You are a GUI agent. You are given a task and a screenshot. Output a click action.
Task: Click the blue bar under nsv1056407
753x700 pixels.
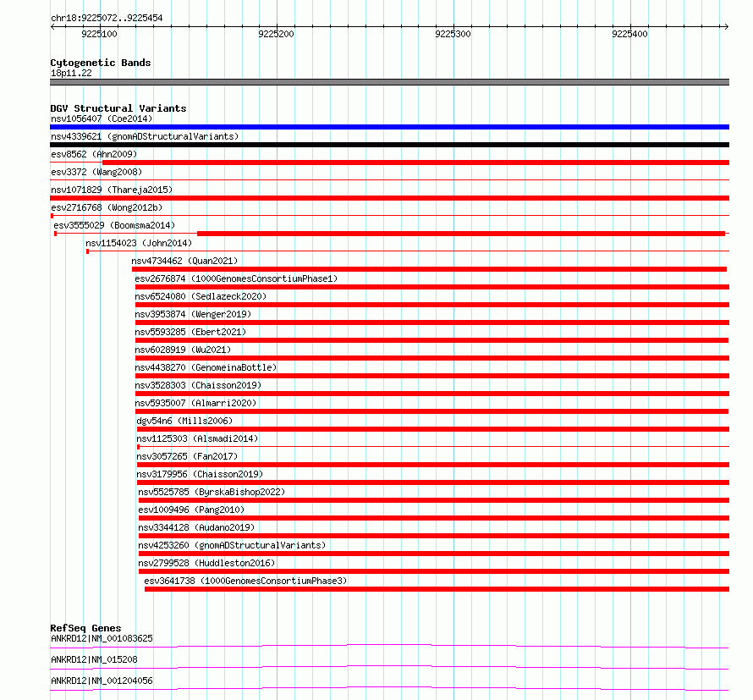(389, 127)
